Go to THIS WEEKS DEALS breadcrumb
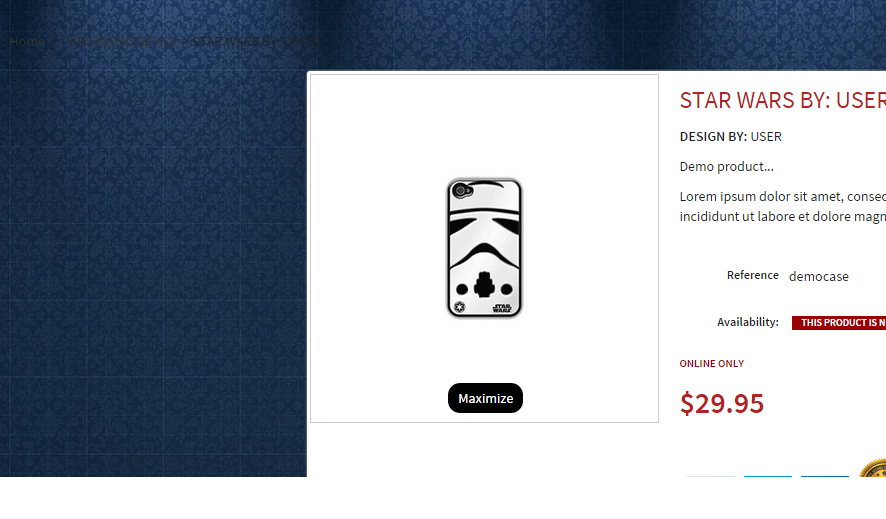 [x=121, y=42]
